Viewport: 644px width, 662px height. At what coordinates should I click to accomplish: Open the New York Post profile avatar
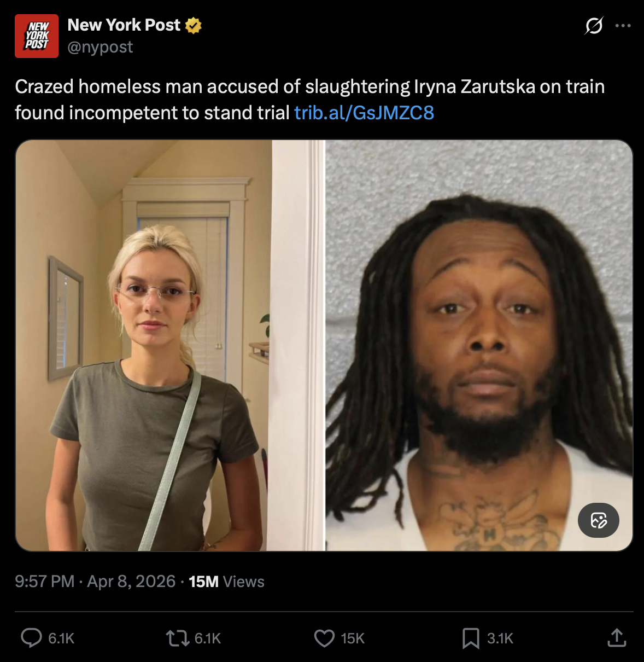pyautogui.click(x=37, y=36)
